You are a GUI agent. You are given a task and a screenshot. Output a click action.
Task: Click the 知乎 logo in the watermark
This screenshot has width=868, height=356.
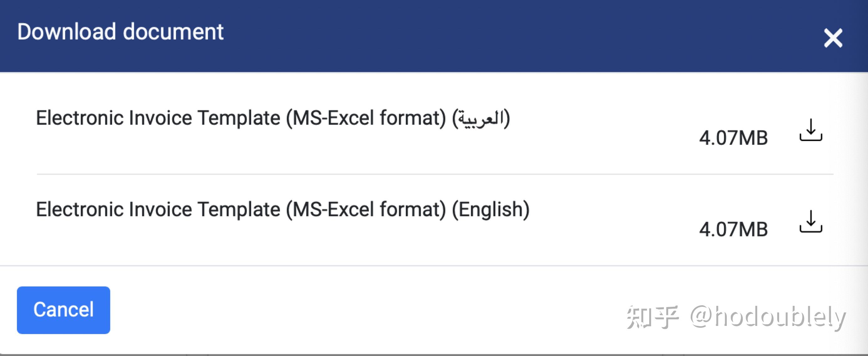652,317
